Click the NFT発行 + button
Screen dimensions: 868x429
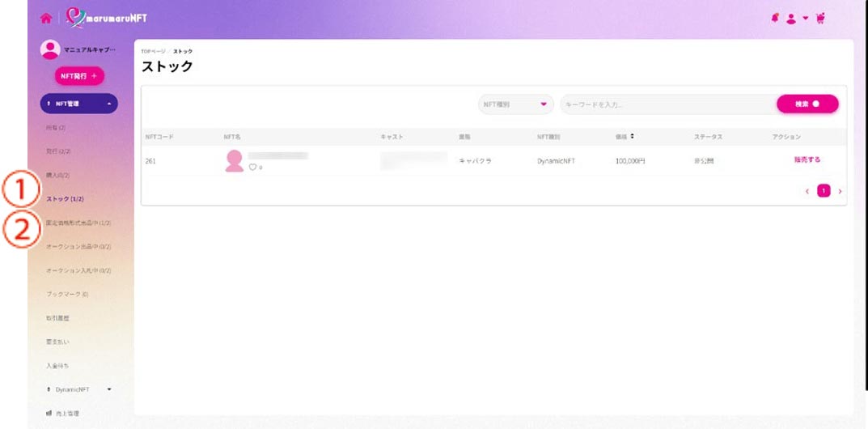[x=79, y=76]
